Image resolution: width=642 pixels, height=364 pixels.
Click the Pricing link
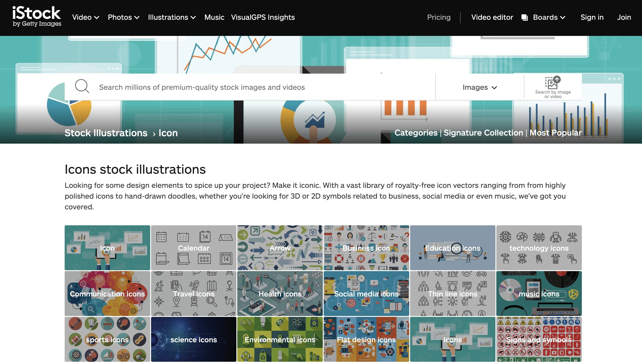click(x=439, y=17)
